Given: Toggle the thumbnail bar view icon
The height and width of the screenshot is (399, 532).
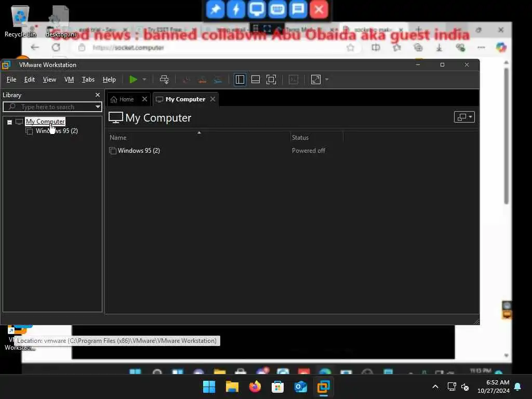Looking at the screenshot, I should (256, 79).
